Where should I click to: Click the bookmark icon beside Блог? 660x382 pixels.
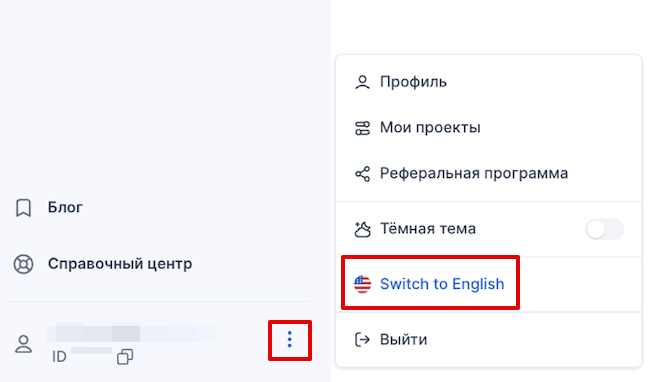click(24, 208)
